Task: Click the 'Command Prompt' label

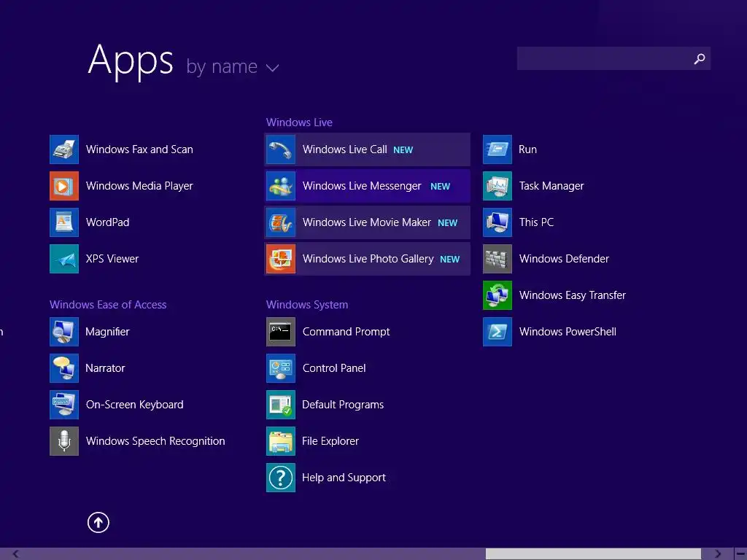Action: pos(347,332)
